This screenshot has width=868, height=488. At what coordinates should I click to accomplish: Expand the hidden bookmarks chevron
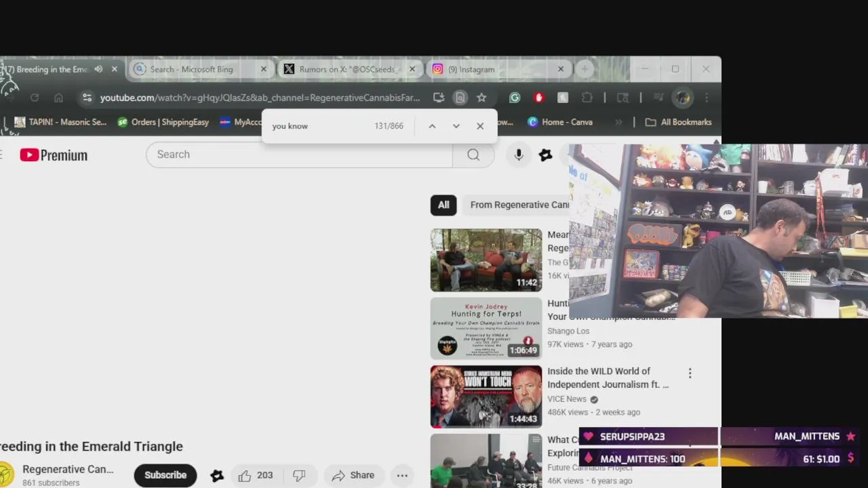coord(618,122)
